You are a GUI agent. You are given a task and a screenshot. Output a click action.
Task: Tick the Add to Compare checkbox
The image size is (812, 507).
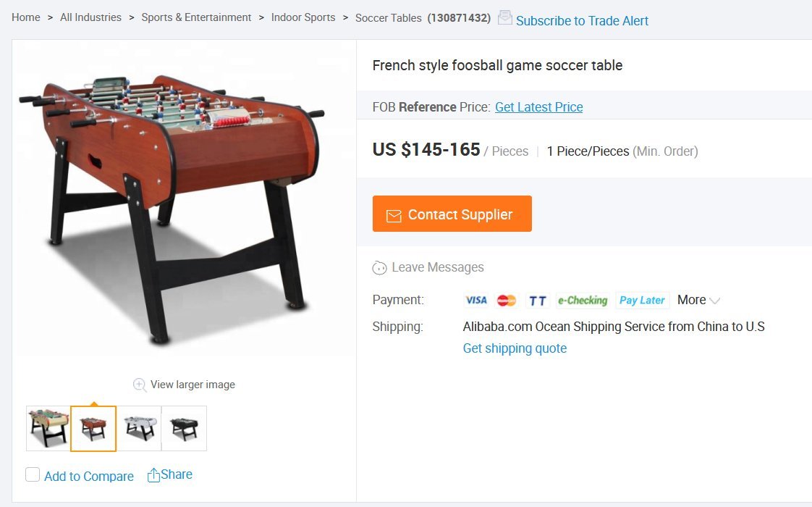point(33,474)
